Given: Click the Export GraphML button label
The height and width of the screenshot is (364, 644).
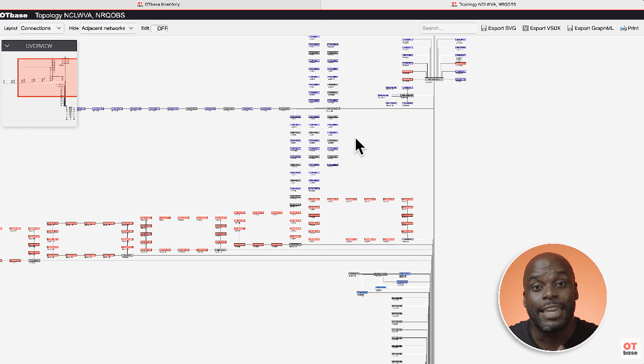Looking at the screenshot, I should (x=594, y=28).
